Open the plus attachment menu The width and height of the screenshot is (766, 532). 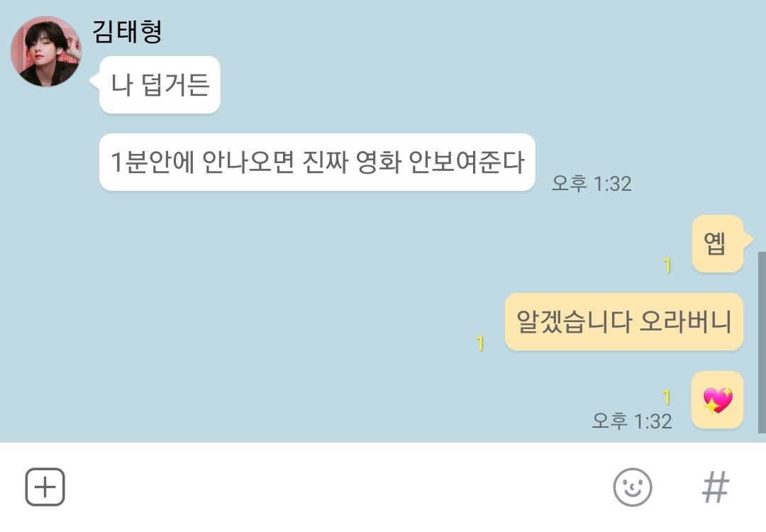coord(45,487)
